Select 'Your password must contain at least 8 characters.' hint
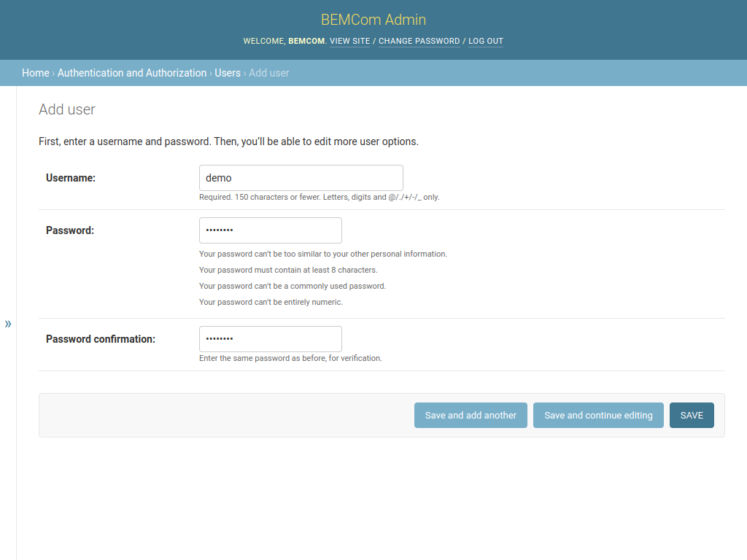This screenshot has width=747, height=560. (x=288, y=270)
